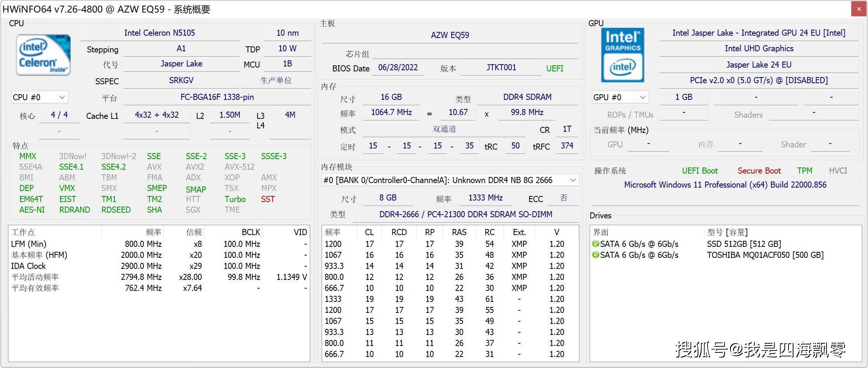Click the green UEFI label next to BIOS version
Image resolution: width=868 pixels, height=368 pixels.
(555, 68)
